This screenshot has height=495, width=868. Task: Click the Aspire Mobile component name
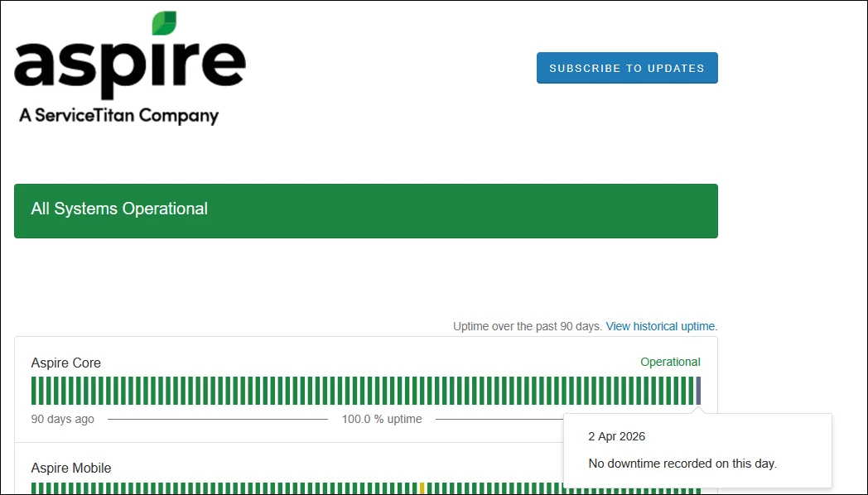[71, 468]
